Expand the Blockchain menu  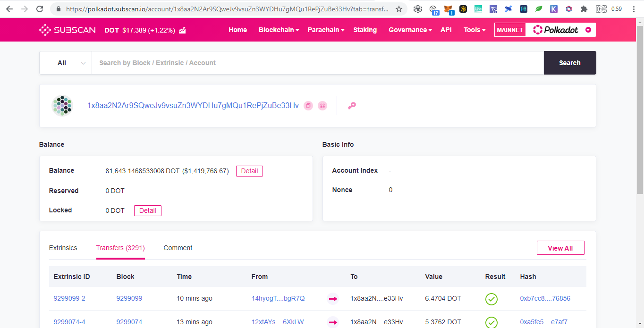click(279, 30)
